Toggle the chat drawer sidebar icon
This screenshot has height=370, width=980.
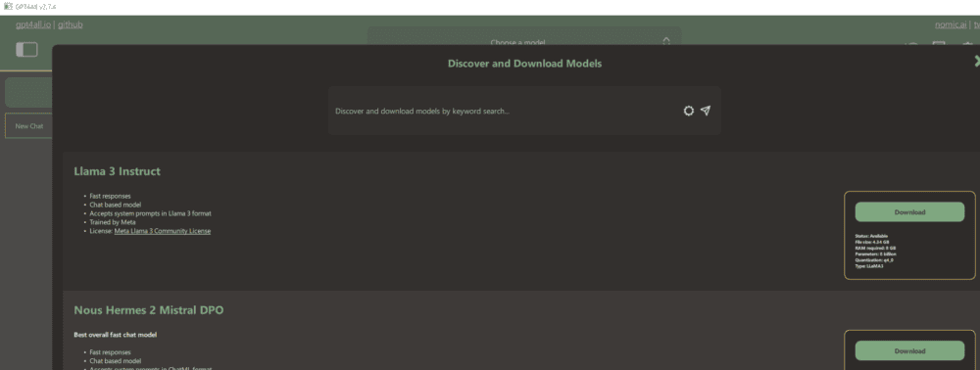26,49
